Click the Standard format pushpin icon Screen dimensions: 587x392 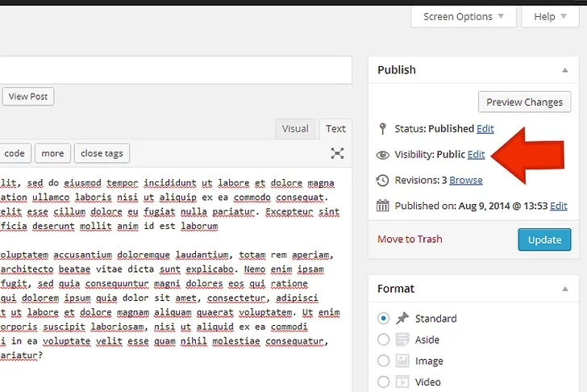tap(402, 319)
